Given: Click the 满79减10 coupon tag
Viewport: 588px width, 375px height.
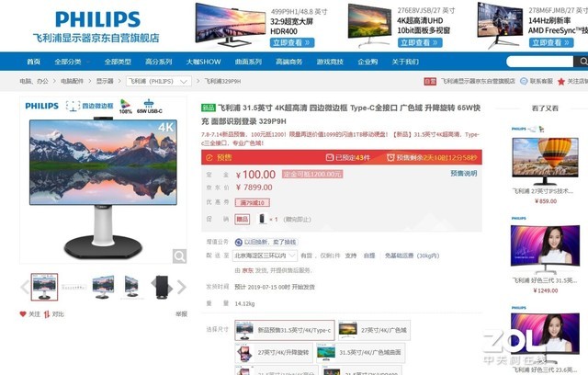Looking at the screenshot, I should click(253, 202).
